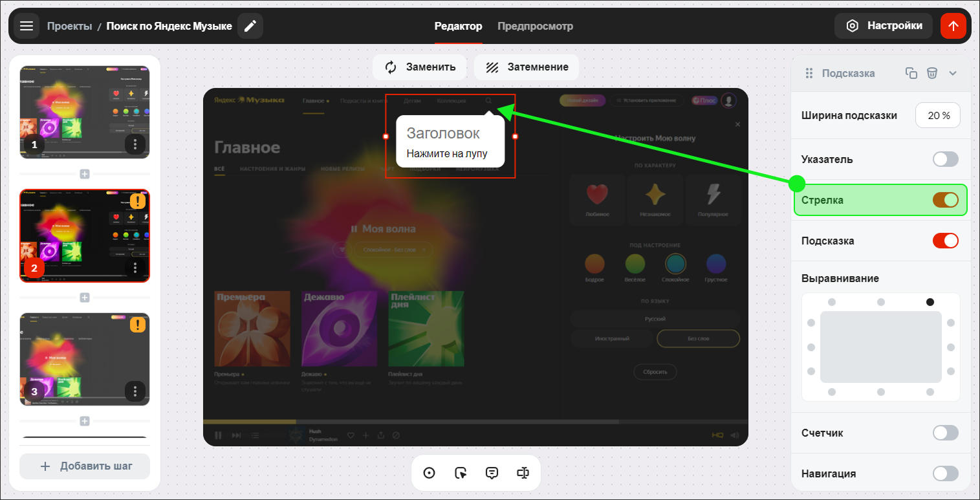Select the bottom-right alignment dot
Viewport: 980px width, 500px height.
click(x=930, y=392)
